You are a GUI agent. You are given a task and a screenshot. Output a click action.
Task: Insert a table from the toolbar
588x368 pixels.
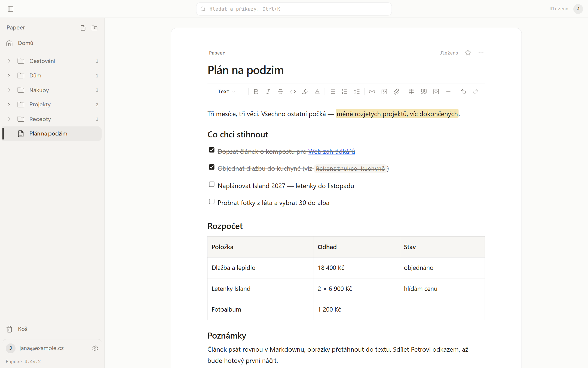[412, 92]
